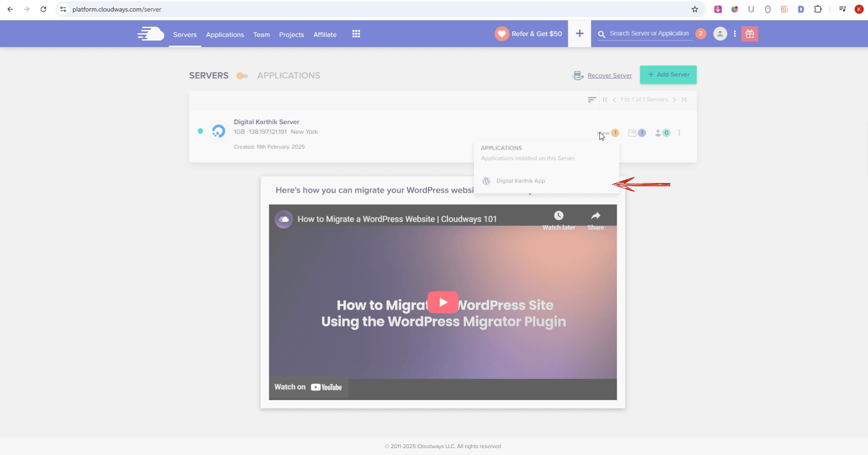Open the Servers nav tab
The width and height of the screenshot is (868, 455).
click(185, 35)
